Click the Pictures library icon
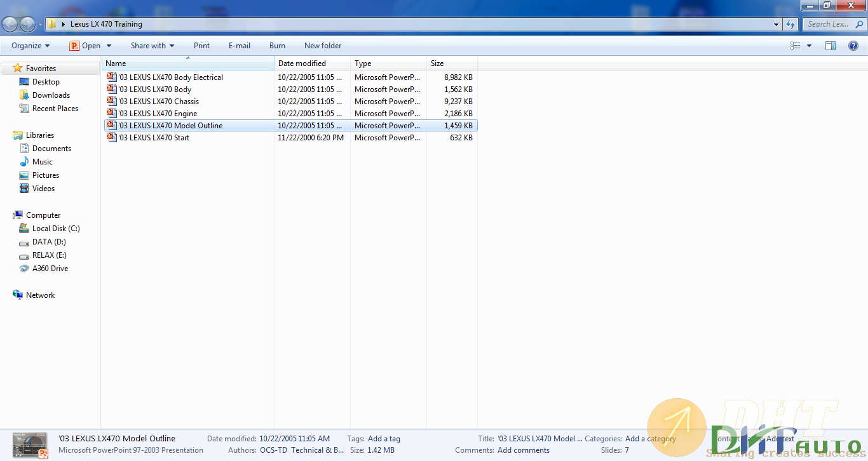 pyautogui.click(x=24, y=175)
